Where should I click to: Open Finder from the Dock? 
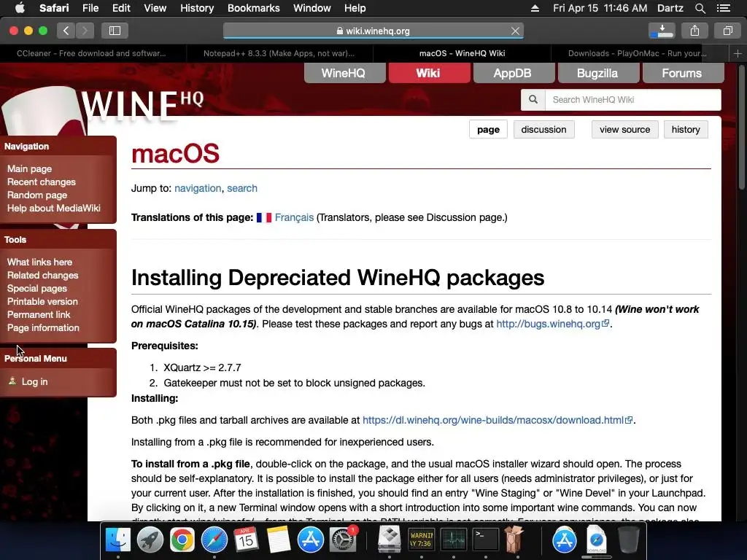(117, 540)
